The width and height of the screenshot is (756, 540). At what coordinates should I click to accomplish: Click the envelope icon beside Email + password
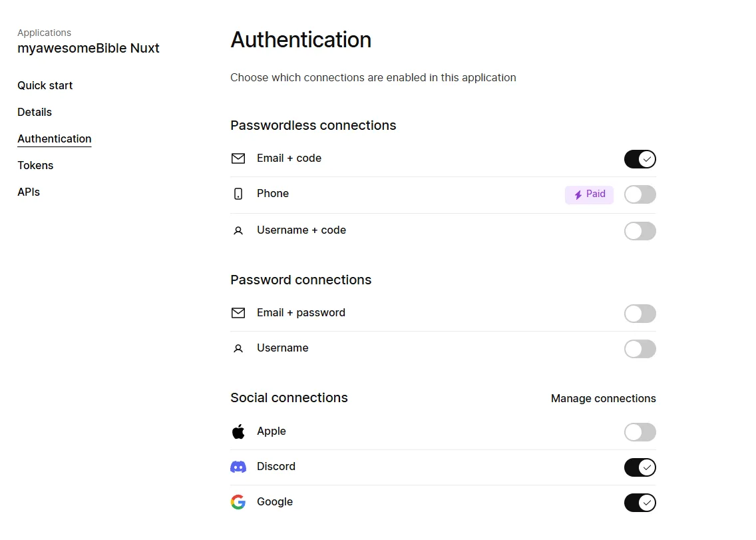click(238, 313)
